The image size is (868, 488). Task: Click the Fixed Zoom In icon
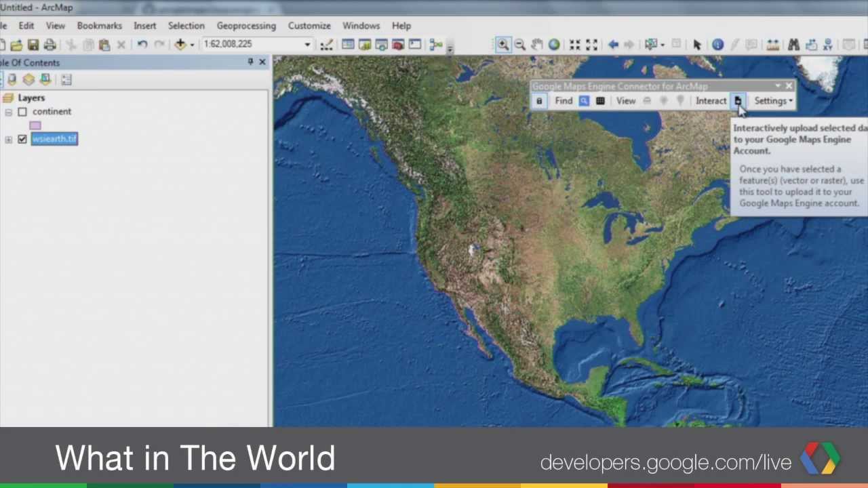[575, 45]
